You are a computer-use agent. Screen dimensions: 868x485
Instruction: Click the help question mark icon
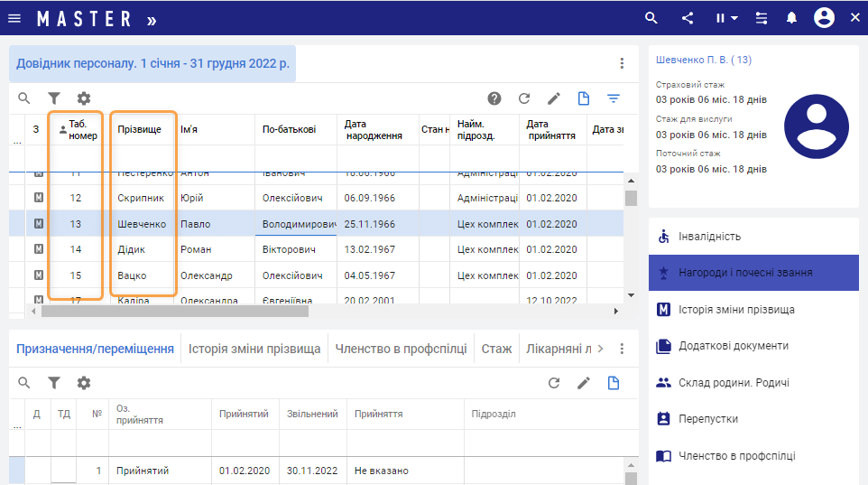(494, 98)
